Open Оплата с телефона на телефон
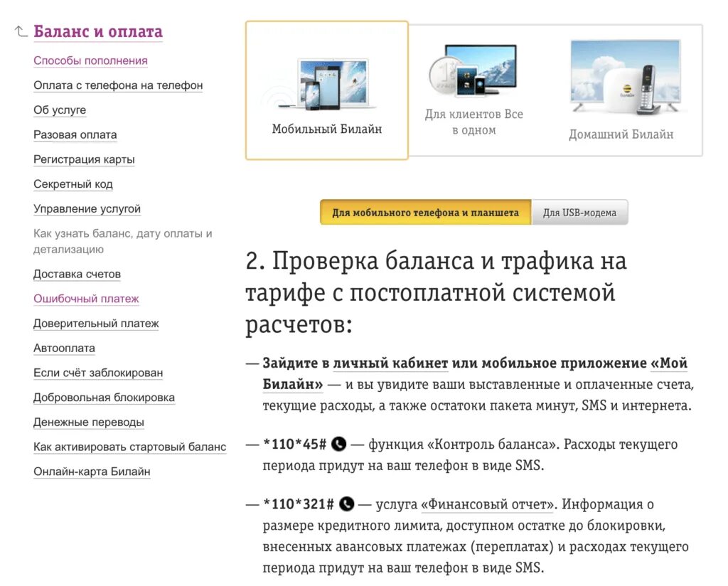The height and width of the screenshot is (586, 728). tap(118, 85)
